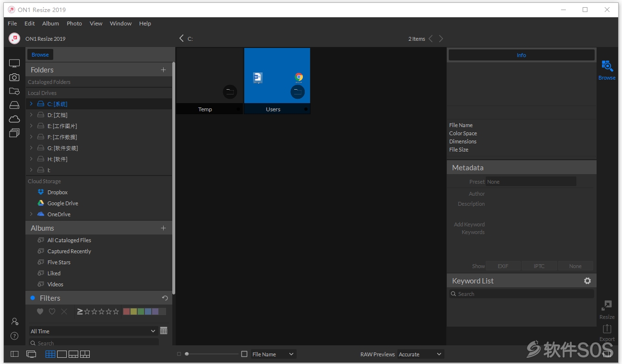Image resolution: width=622 pixels, height=364 pixels.
Task: Set metadata Show to None
Action: point(575,266)
